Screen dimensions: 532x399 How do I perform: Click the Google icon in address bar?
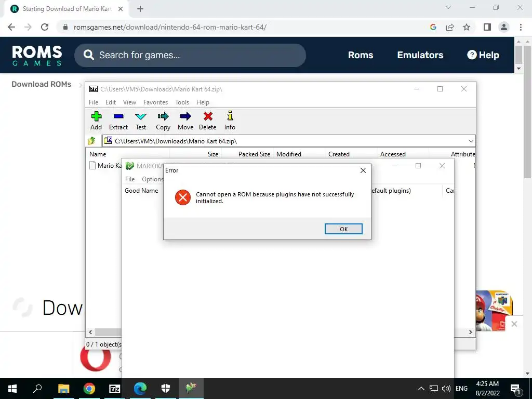point(433,27)
